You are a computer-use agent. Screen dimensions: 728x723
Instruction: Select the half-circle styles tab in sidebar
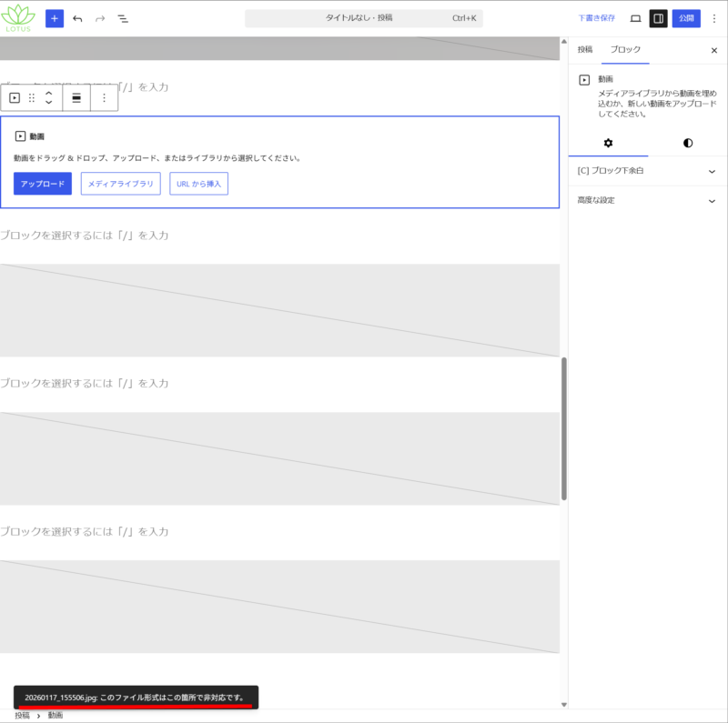687,143
